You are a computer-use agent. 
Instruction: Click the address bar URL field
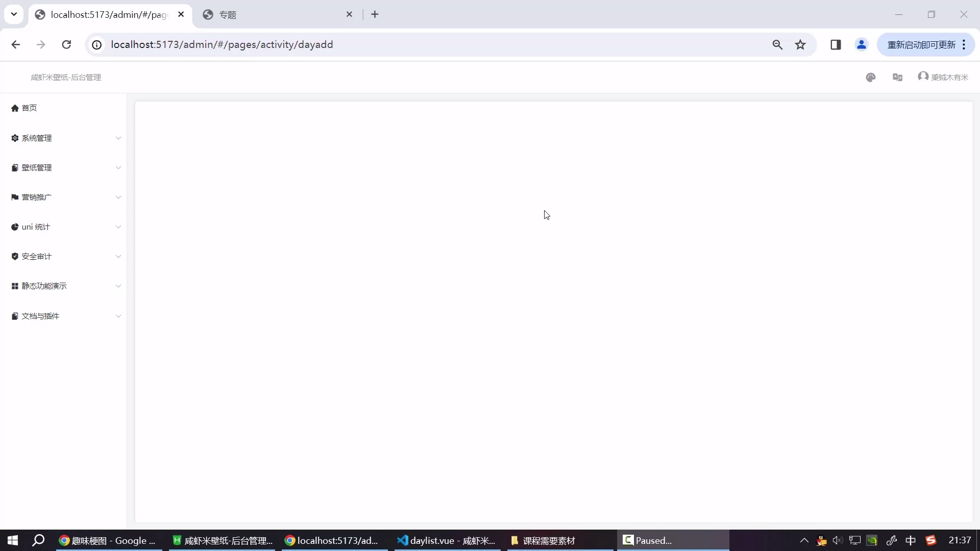tap(408, 45)
